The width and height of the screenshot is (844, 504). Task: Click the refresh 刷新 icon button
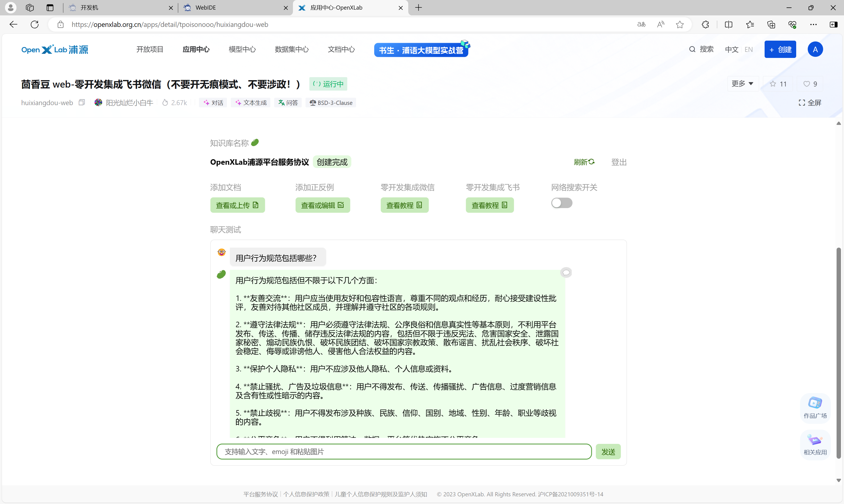pyautogui.click(x=584, y=162)
